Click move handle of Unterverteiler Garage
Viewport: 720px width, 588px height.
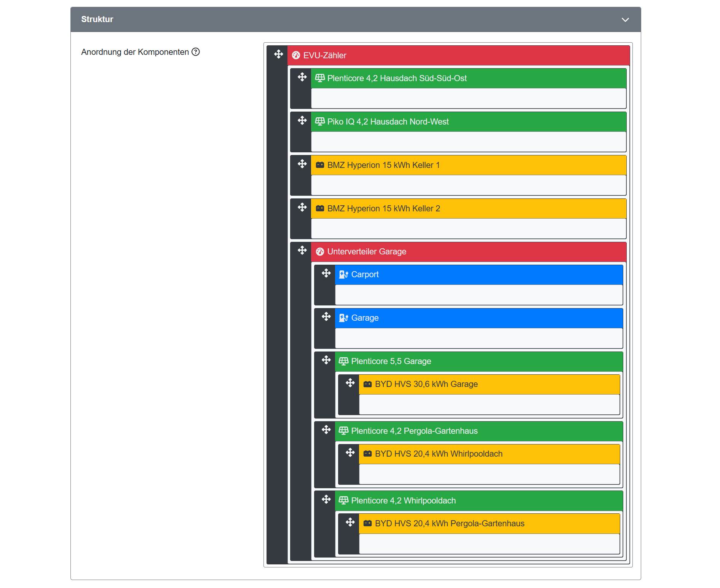(x=302, y=250)
